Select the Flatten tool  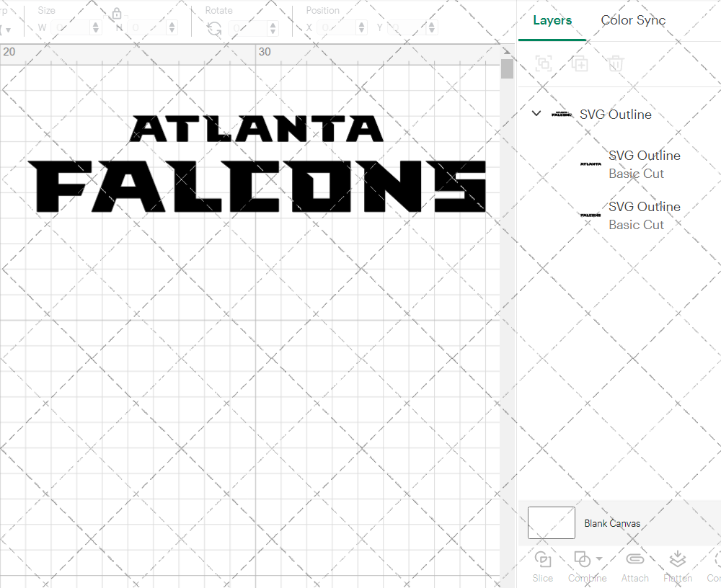[x=677, y=566]
